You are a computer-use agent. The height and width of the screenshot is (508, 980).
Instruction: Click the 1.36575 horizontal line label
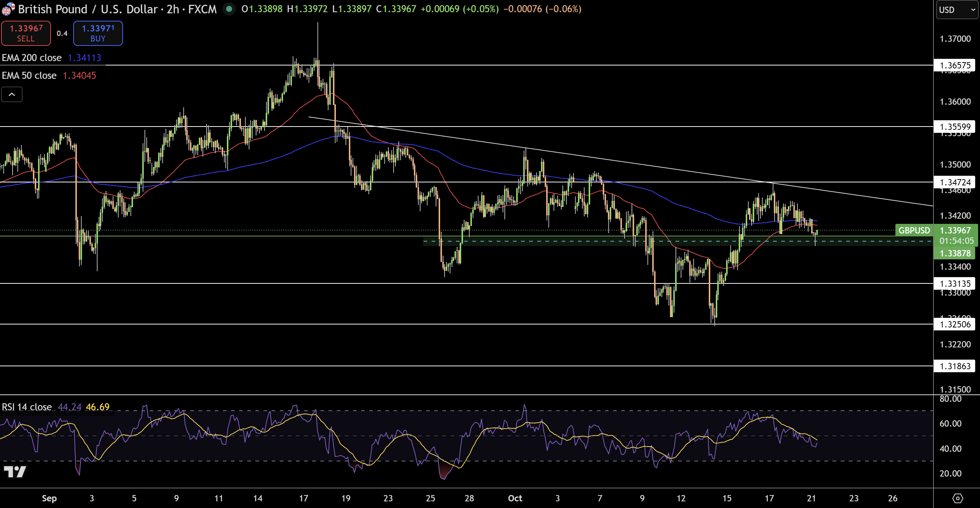tap(955, 65)
